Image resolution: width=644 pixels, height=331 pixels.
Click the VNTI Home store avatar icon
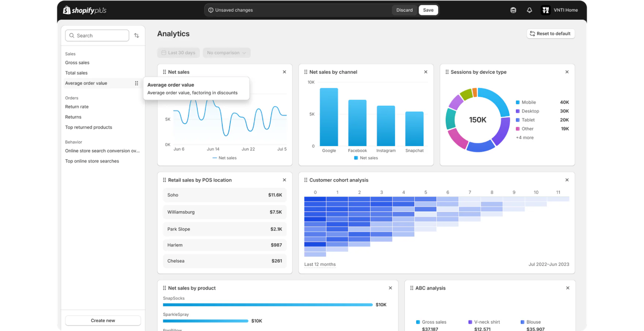546,10
